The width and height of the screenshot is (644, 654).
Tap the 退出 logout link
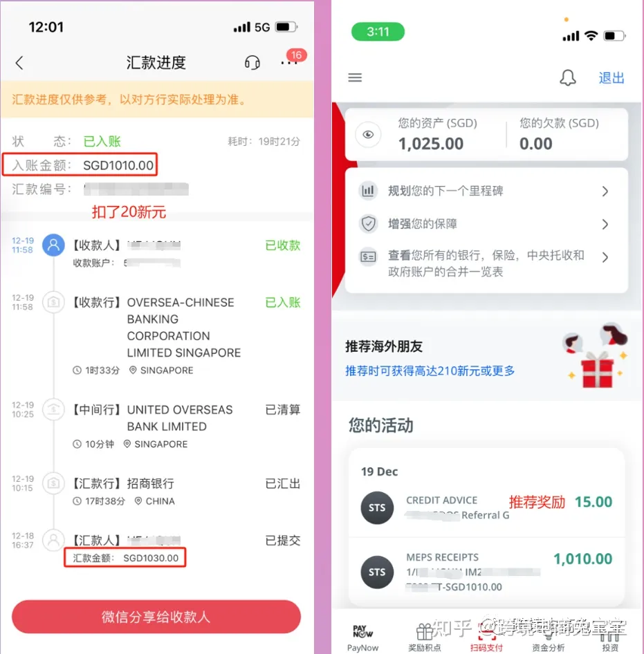click(x=611, y=77)
